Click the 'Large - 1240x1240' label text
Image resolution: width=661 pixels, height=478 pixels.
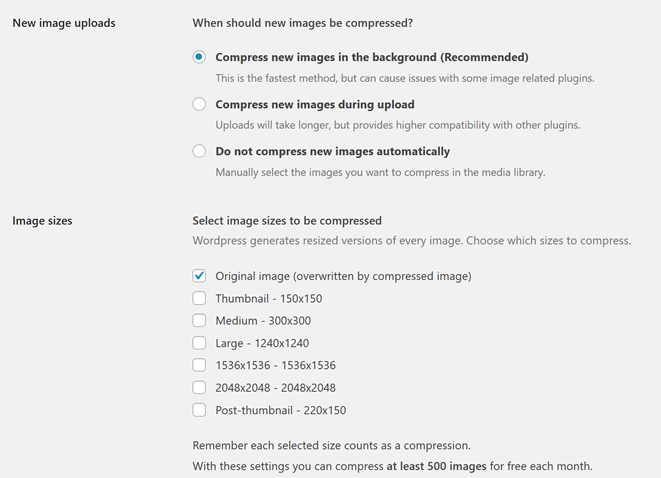262,343
